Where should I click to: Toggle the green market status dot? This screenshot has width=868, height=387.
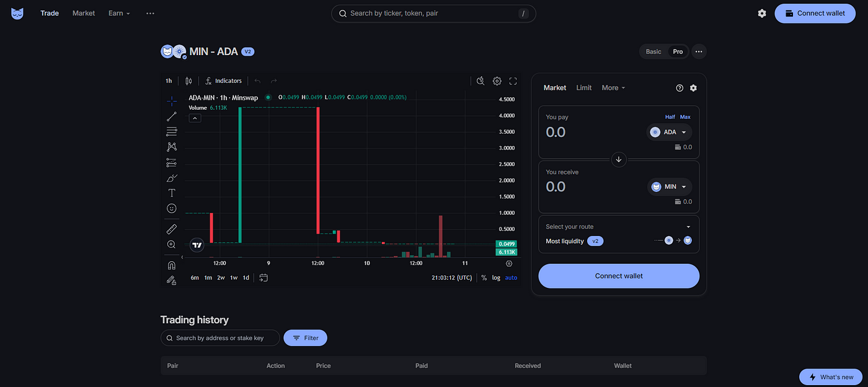pyautogui.click(x=268, y=97)
